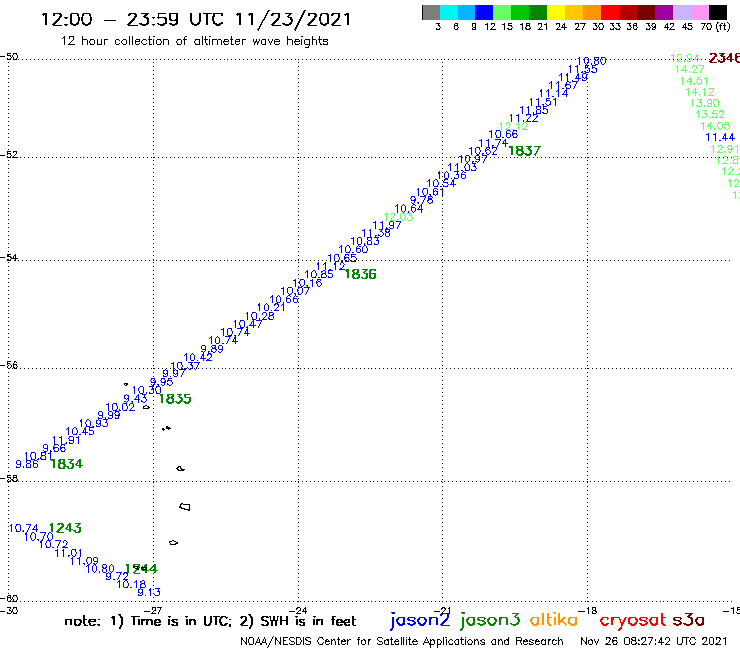The width and height of the screenshot is (740, 650).
Task: Click the cryosat satellite label
Action: click(633, 620)
